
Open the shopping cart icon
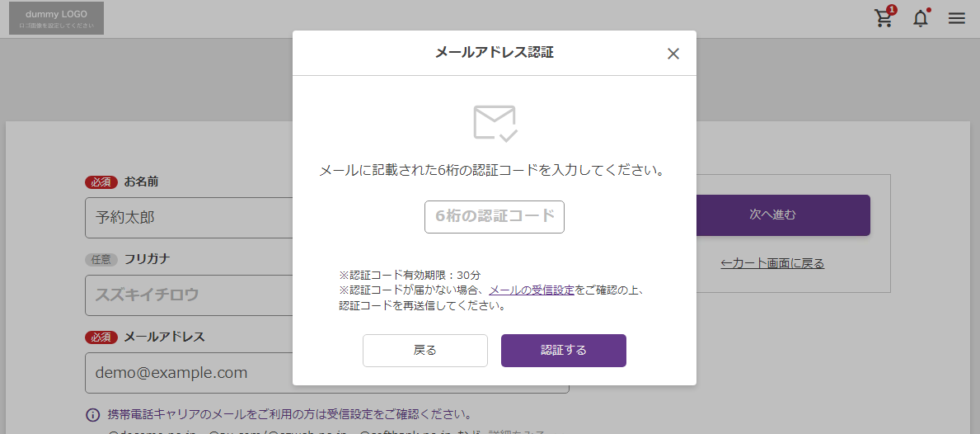pos(883,19)
